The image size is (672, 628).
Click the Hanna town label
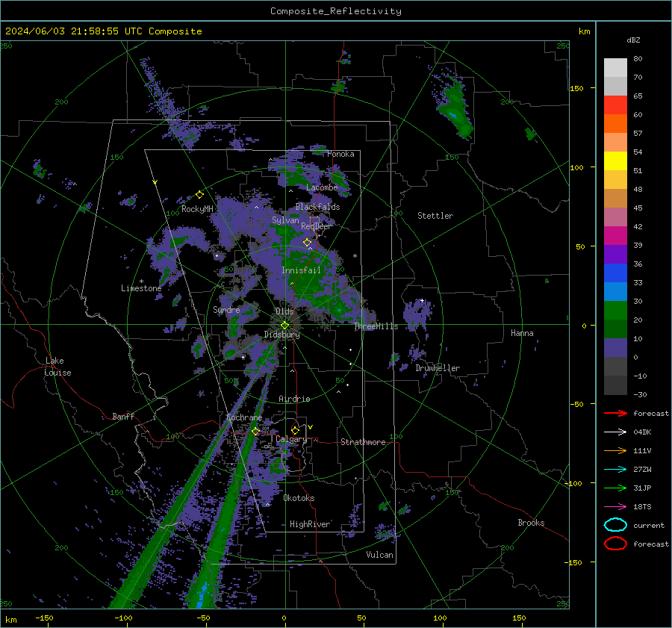(x=522, y=333)
